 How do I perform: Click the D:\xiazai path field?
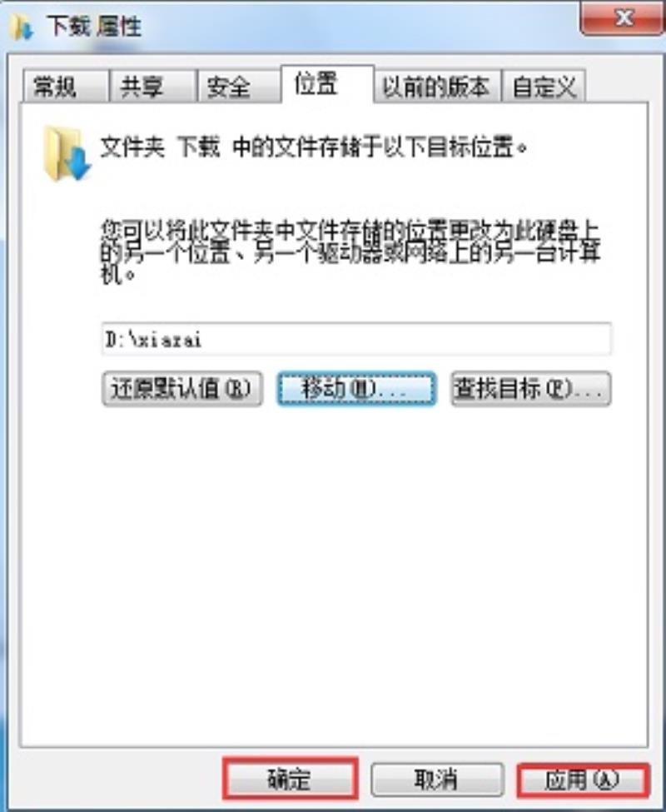356,339
